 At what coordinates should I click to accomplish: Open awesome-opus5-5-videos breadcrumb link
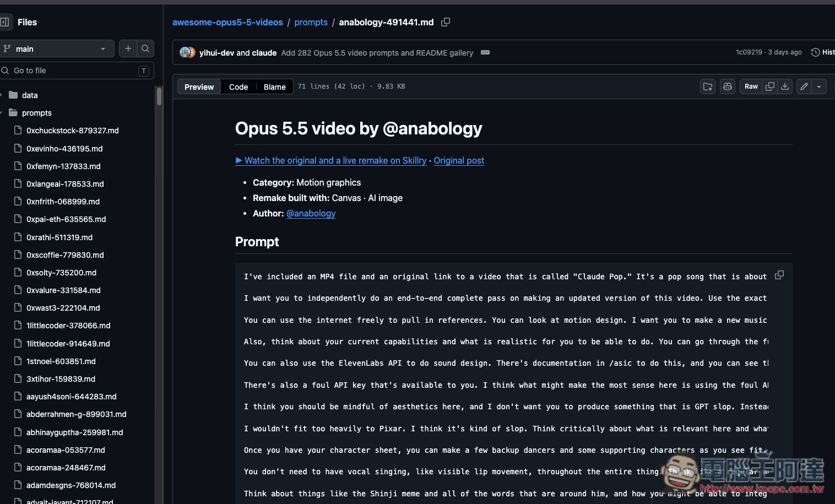pyautogui.click(x=227, y=22)
